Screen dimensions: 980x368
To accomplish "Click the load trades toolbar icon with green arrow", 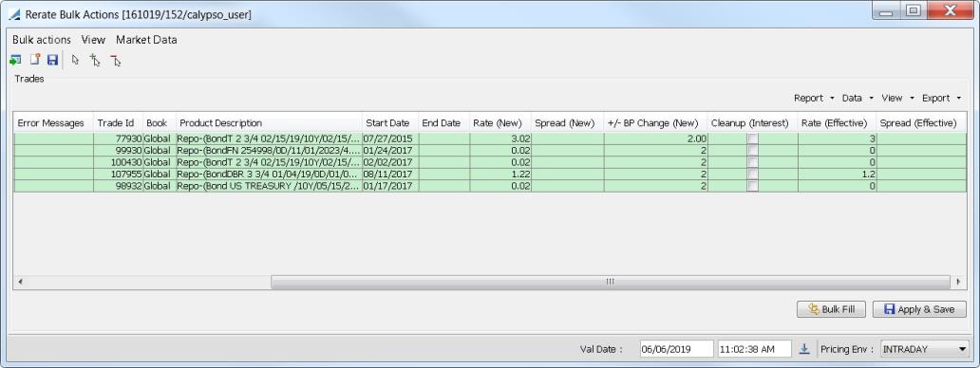I will pos(15,61).
